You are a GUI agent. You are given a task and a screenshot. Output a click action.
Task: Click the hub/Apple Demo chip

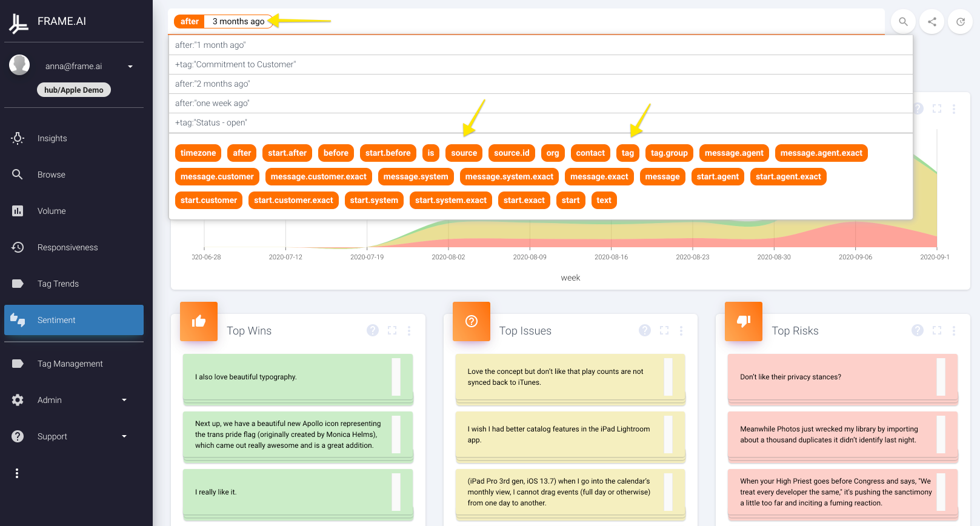pos(74,90)
